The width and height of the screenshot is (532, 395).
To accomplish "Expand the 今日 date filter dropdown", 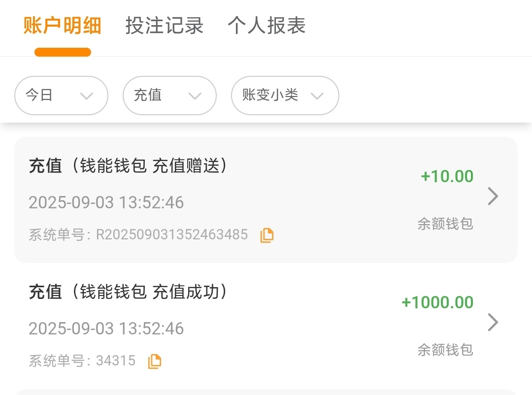I will (61, 96).
